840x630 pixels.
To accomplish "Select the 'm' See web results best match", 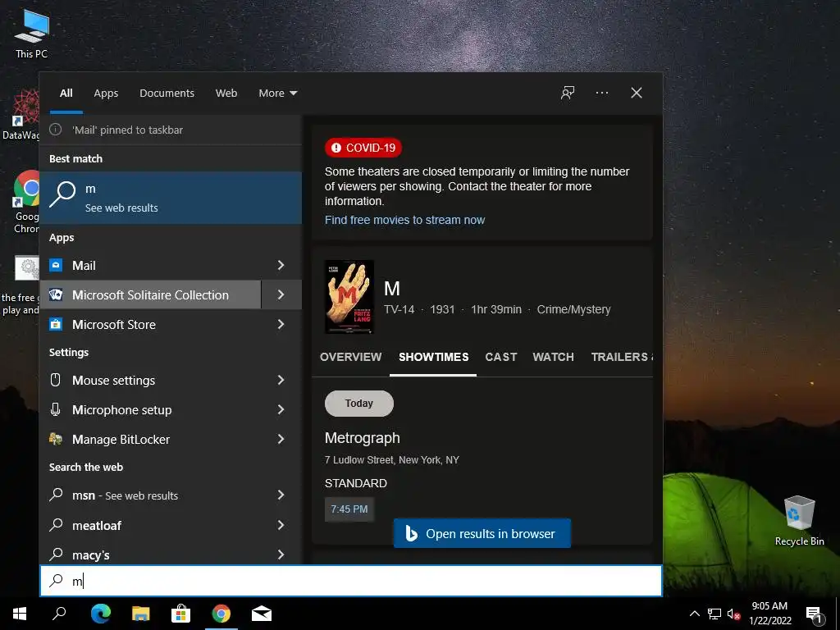I will tap(171, 198).
